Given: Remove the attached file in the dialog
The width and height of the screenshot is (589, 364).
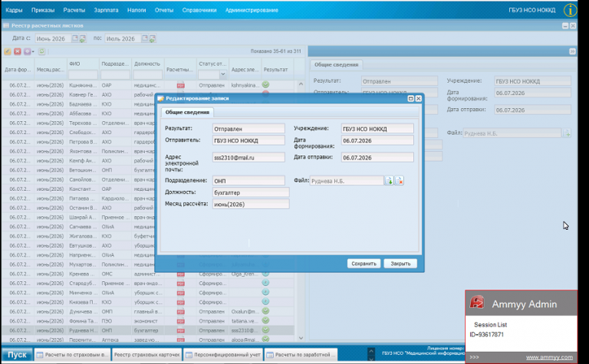Looking at the screenshot, I should (x=399, y=181).
